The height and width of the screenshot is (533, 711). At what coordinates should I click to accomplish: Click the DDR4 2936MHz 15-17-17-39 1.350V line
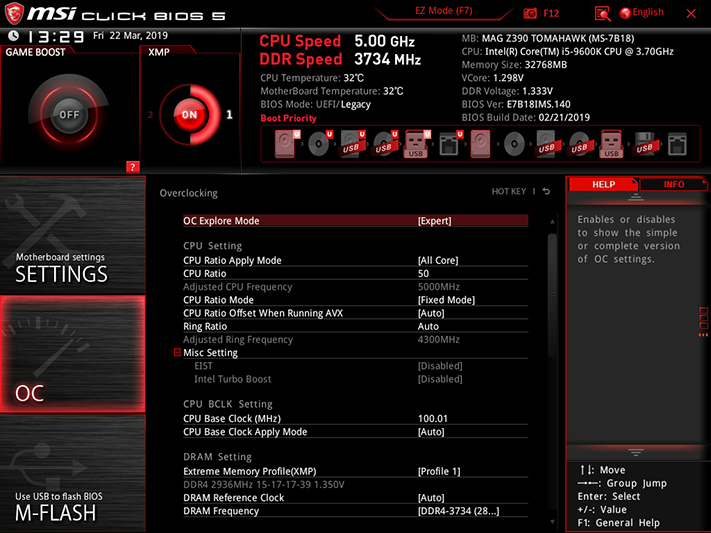264,484
